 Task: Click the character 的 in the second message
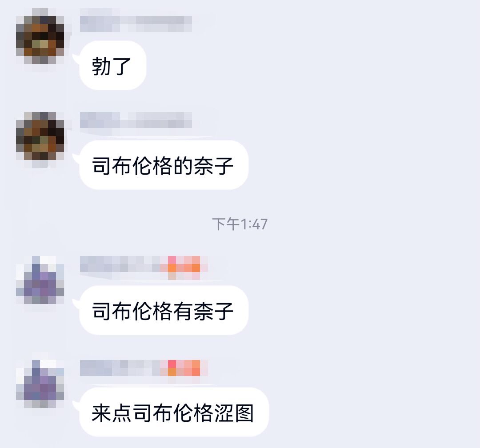[x=183, y=166]
